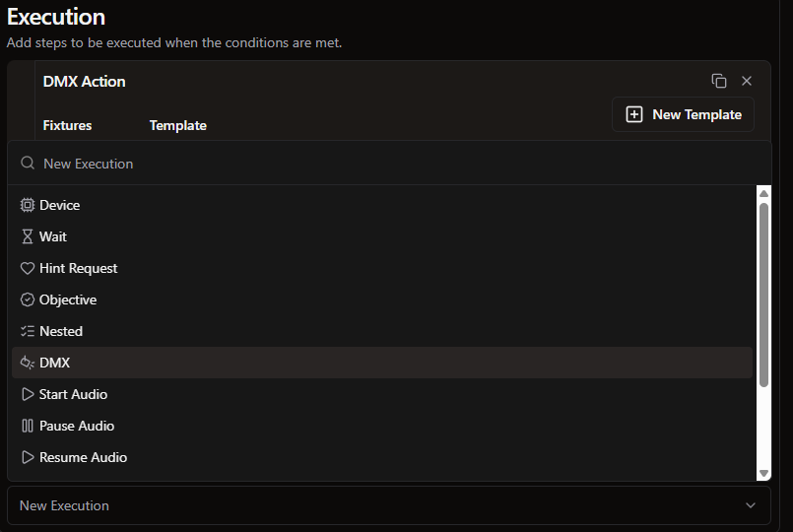
Task: Click the Wait hourglass icon
Action: tap(28, 236)
